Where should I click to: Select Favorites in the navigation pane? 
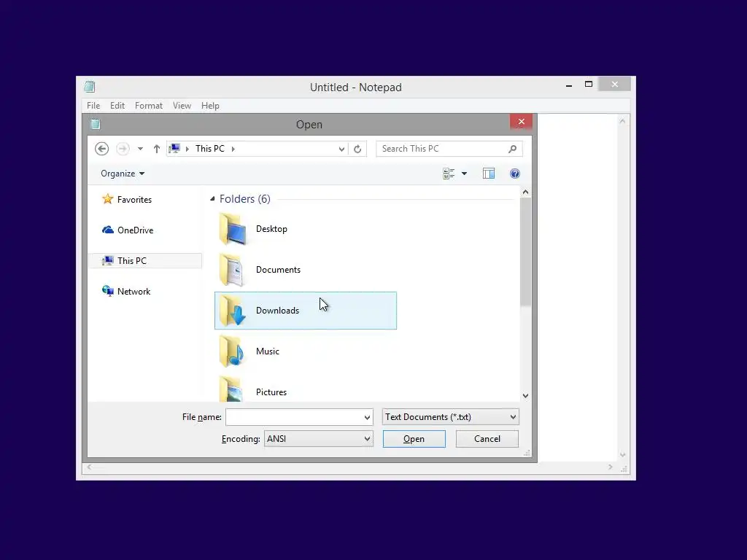click(134, 200)
